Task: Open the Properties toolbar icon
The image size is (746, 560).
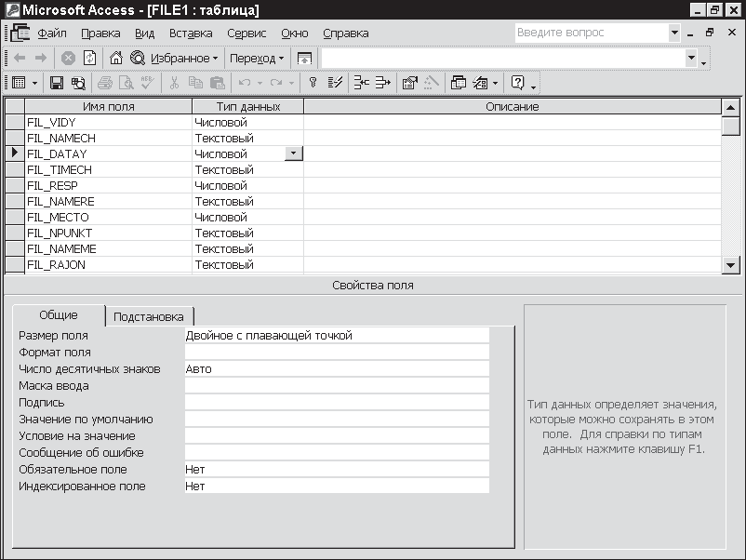Action: point(409,83)
